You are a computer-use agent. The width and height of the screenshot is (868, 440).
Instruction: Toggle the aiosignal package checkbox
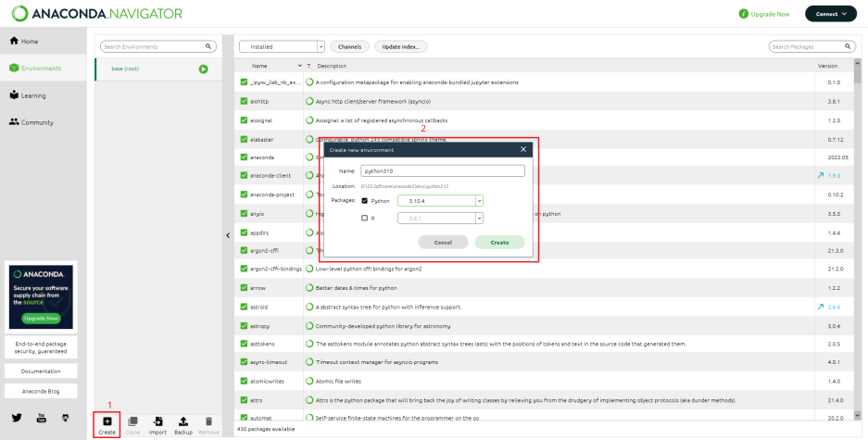point(245,120)
